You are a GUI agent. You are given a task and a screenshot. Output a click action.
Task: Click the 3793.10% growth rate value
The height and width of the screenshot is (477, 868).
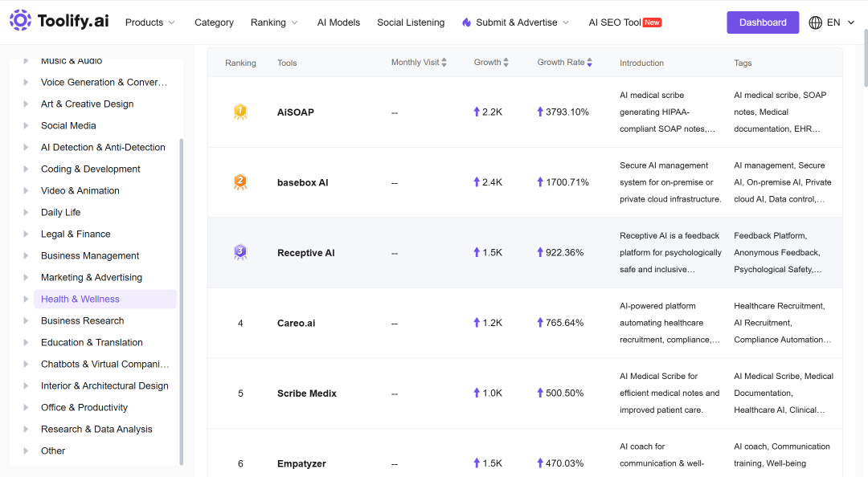click(567, 112)
